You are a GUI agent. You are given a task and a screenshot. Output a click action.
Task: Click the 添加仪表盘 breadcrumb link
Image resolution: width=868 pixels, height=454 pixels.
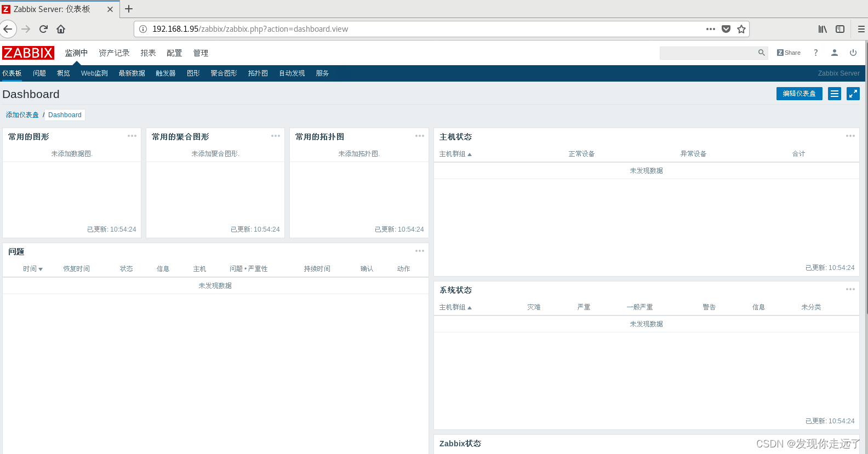[22, 115]
